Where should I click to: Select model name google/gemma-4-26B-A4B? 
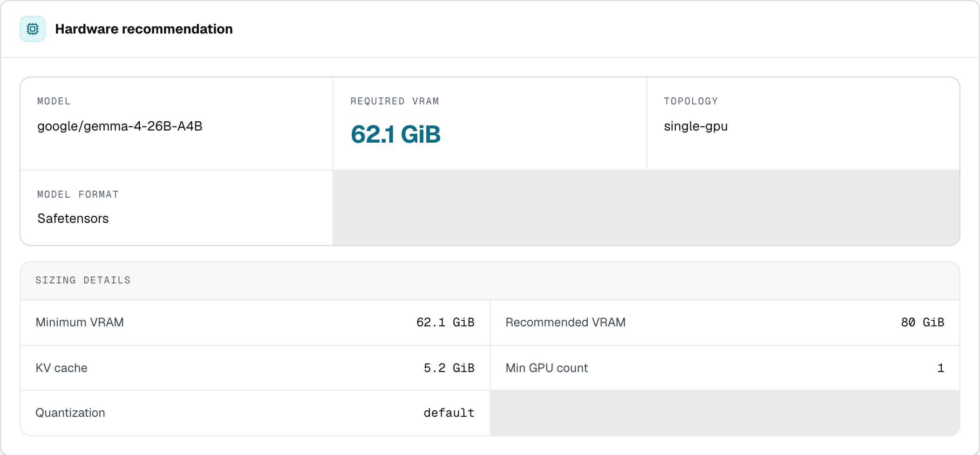(120, 126)
